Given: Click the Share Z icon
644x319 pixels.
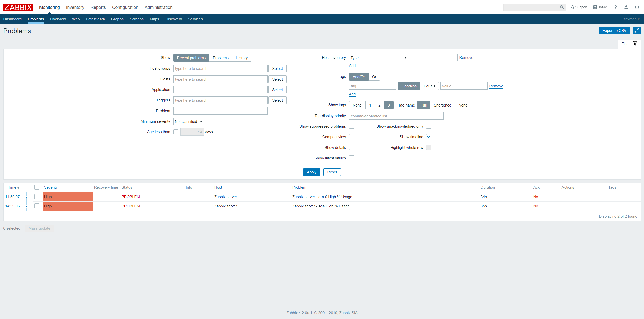Looking at the screenshot, I should coord(600,7).
